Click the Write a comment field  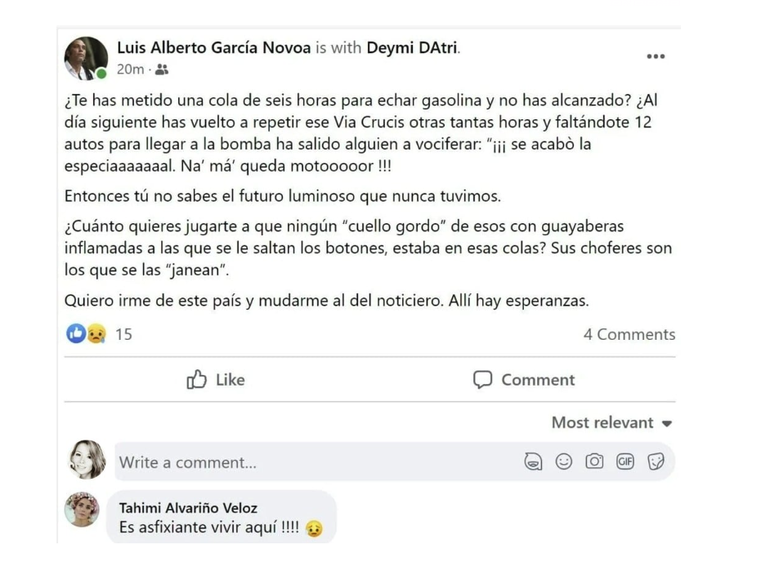(x=394, y=461)
